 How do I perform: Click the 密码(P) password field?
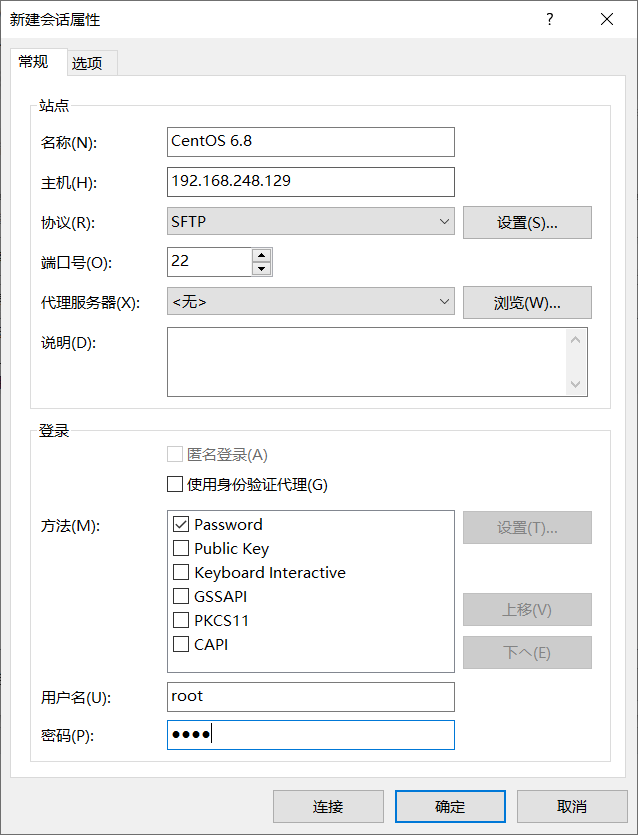(x=310, y=735)
